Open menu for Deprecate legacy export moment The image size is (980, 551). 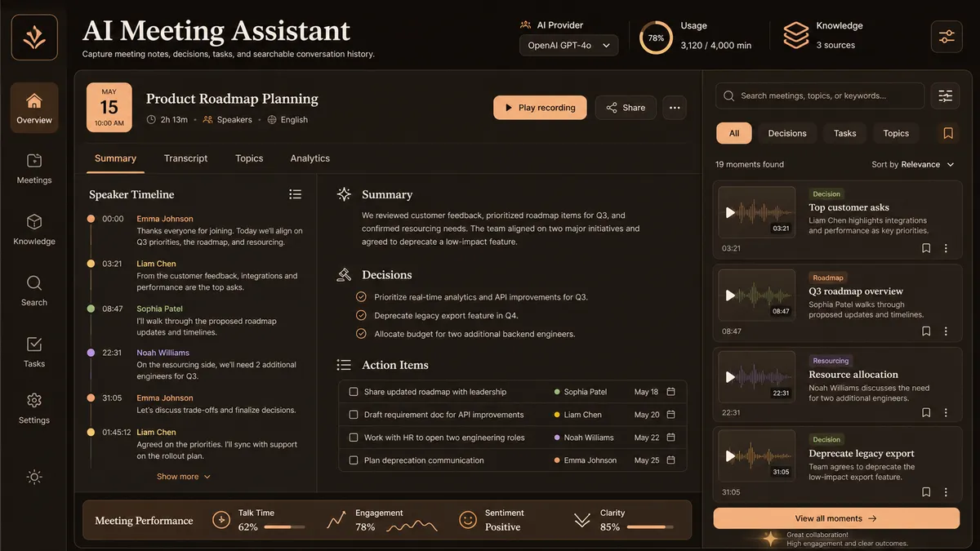tap(946, 492)
